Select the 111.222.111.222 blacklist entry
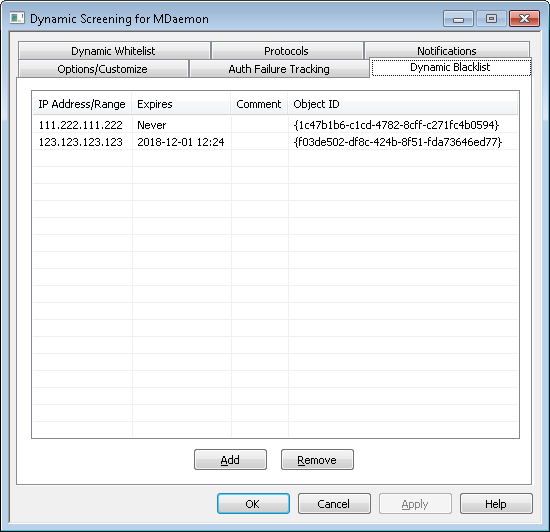This screenshot has height=532, width=550. click(x=275, y=124)
